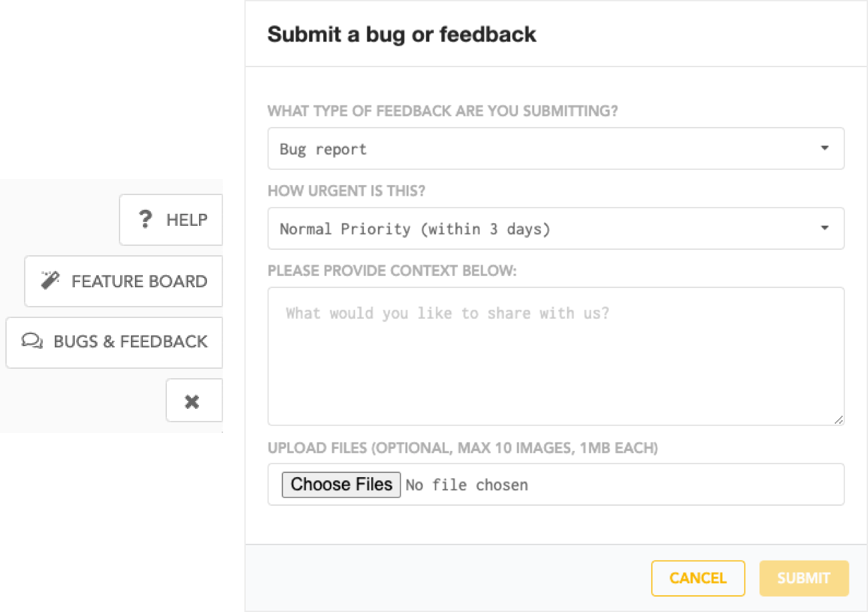Click the 'How urgent is this?' label

347,191
